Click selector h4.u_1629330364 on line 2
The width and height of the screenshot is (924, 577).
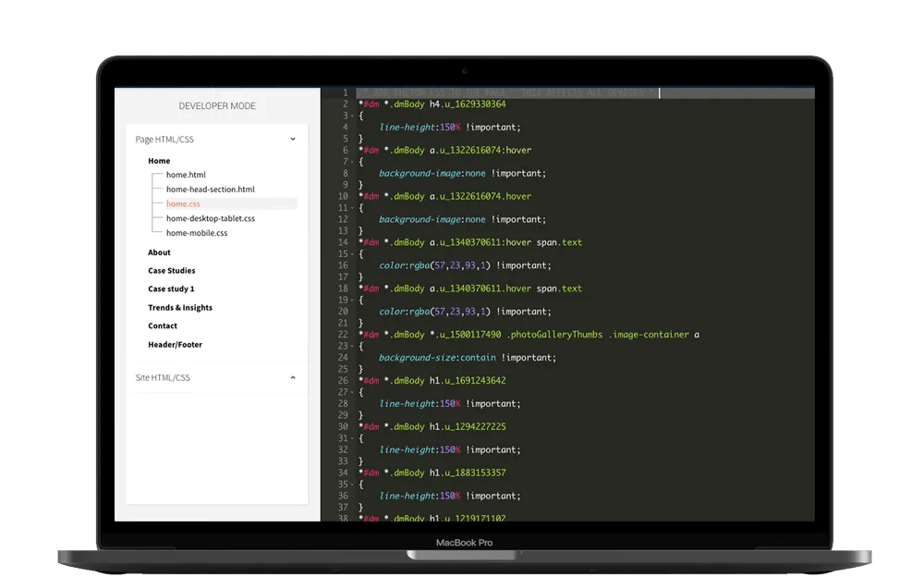pyautogui.click(x=468, y=104)
